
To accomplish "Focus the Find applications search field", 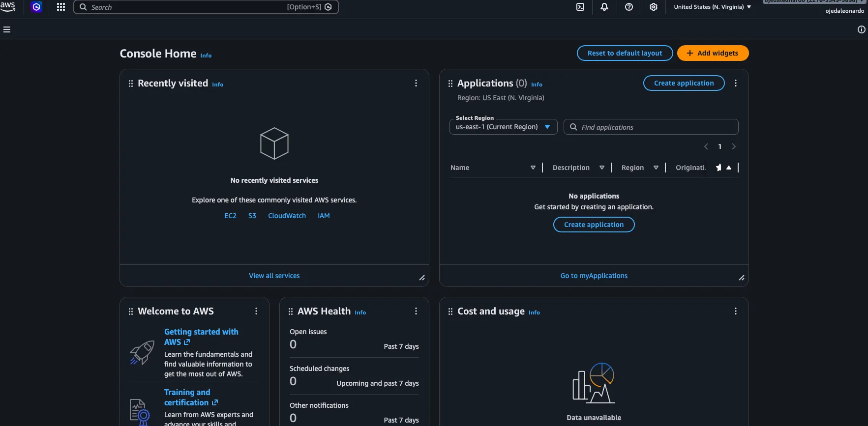I will [x=651, y=127].
